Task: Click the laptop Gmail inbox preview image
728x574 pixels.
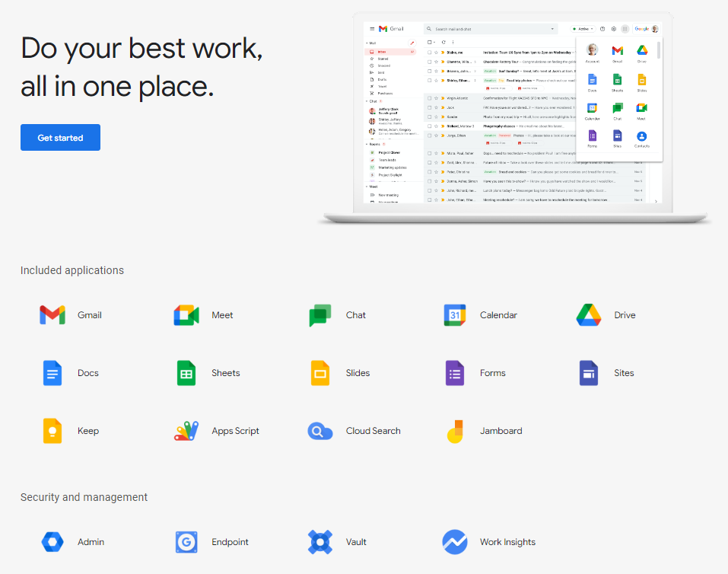Action: click(x=513, y=118)
